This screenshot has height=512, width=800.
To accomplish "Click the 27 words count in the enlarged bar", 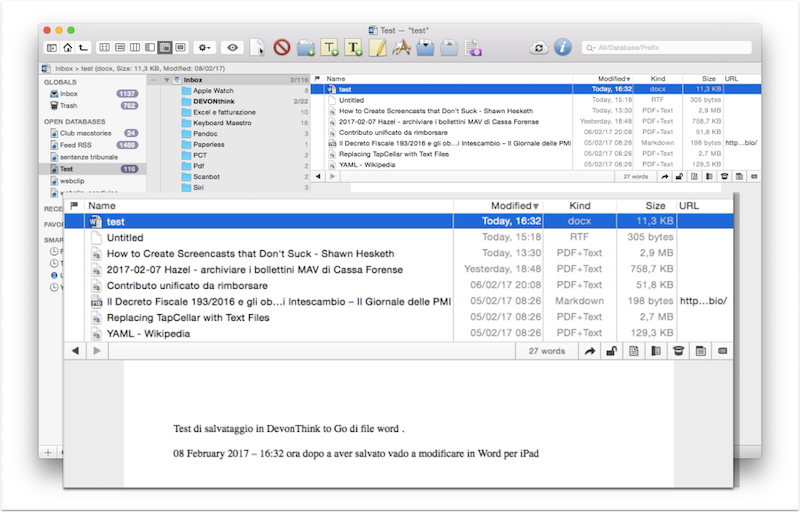I will click(546, 351).
